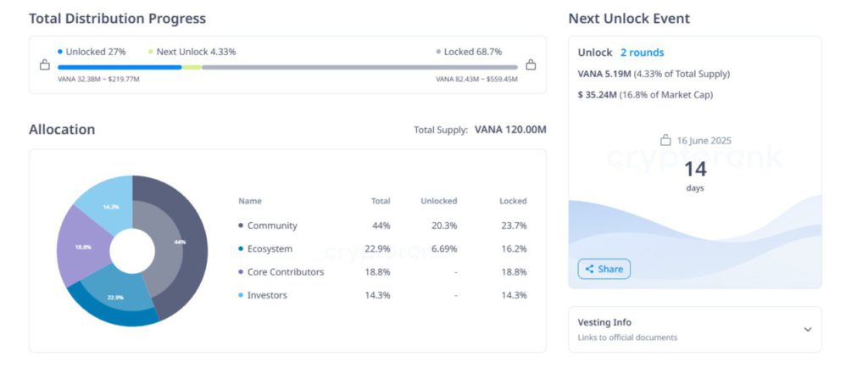Screen dimensions: 868x368
Task: Click the lock icon next to 16 June 2025
Action: click(x=666, y=141)
